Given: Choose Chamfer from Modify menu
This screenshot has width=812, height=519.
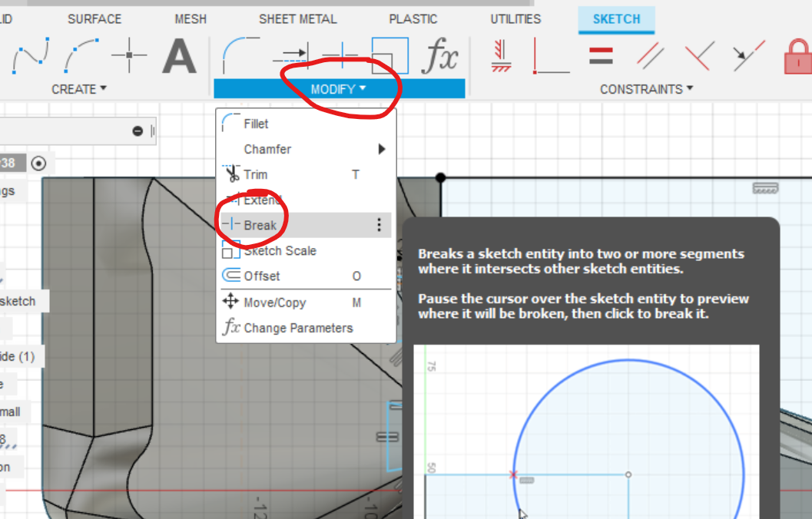Looking at the screenshot, I should (306, 149).
